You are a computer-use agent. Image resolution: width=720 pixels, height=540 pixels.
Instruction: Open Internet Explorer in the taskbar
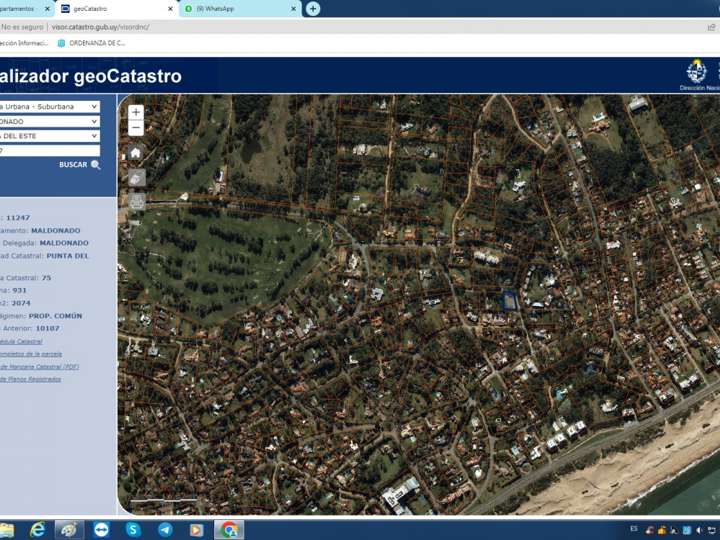(37, 530)
